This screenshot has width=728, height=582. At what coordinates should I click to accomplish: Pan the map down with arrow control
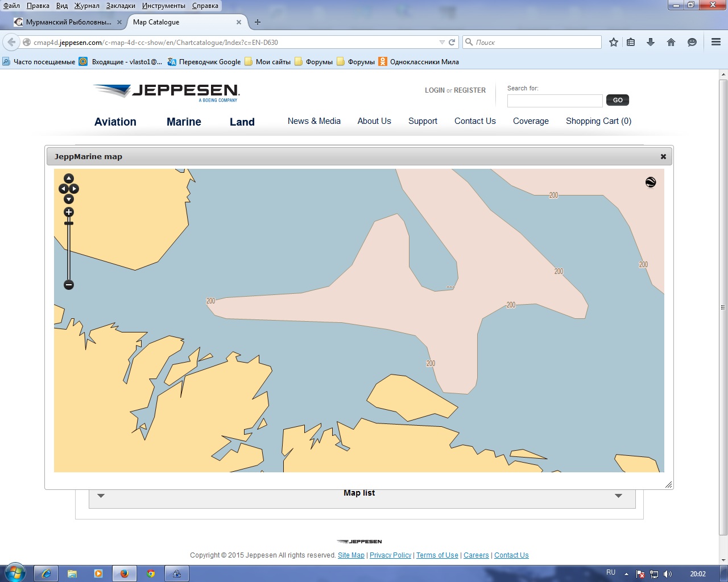pyautogui.click(x=69, y=199)
